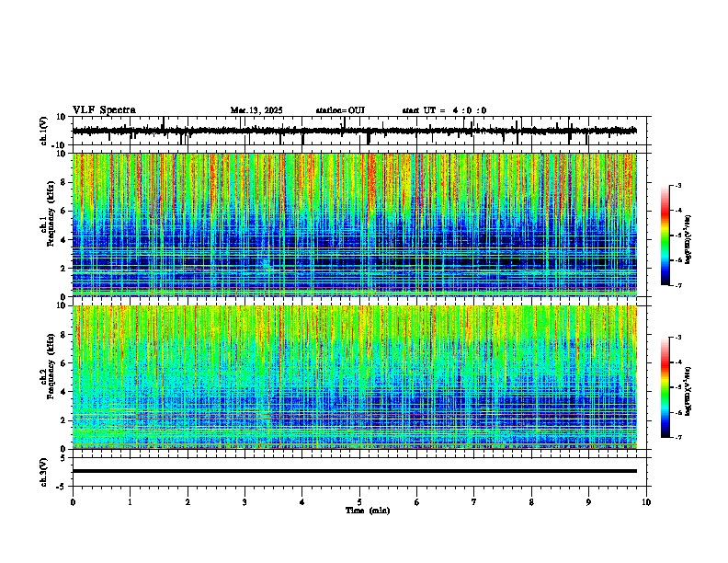This screenshot has height=563, width=728.
Task: Click the "station=OUI" header text
Action: tap(340, 110)
